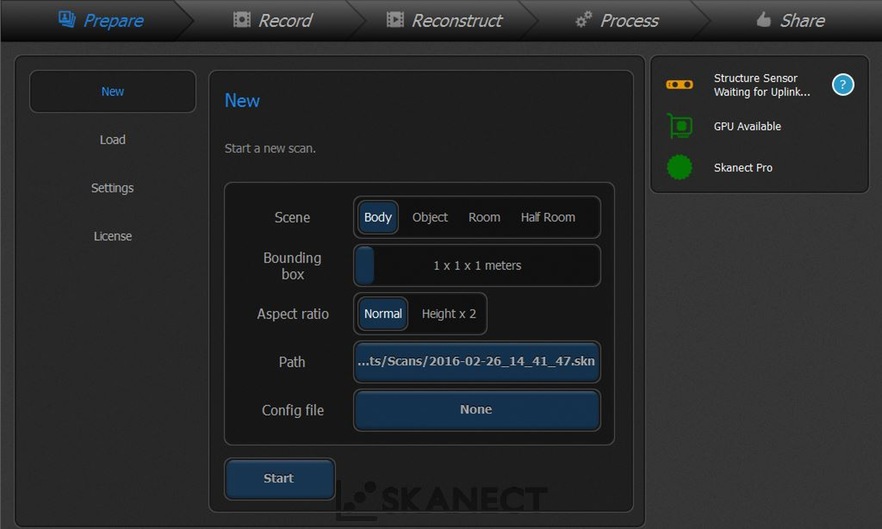Click the green Skanect Pro badge icon
Viewport: 882px width, 529px height.
680,167
